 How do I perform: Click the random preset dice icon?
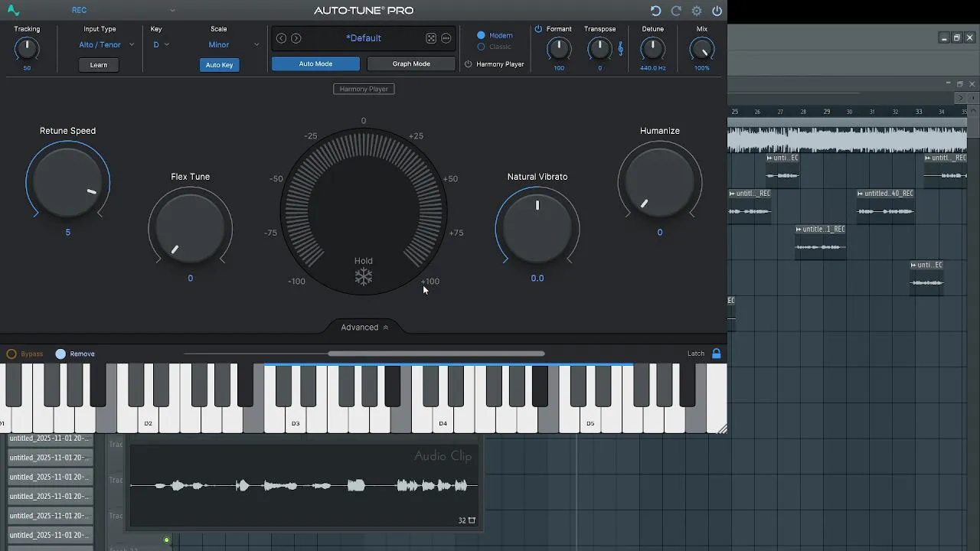click(431, 38)
